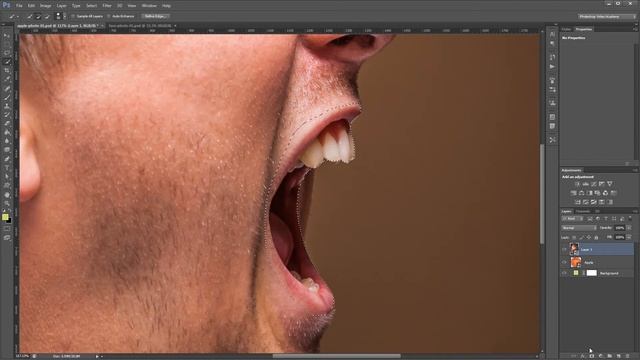Image resolution: width=640 pixels, height=360 pixels.
Task: Select the Lasso tool
Action: coord(7,53)
